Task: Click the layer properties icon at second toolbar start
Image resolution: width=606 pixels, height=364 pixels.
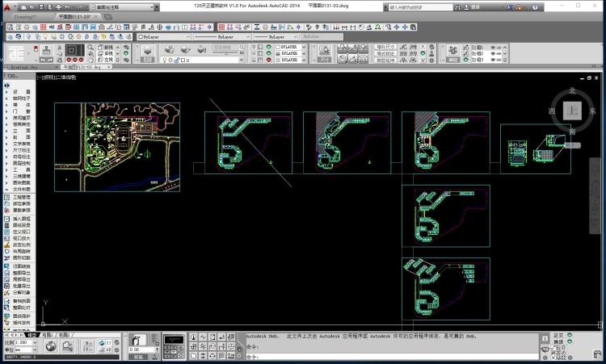Action: [x=11, y=36]
